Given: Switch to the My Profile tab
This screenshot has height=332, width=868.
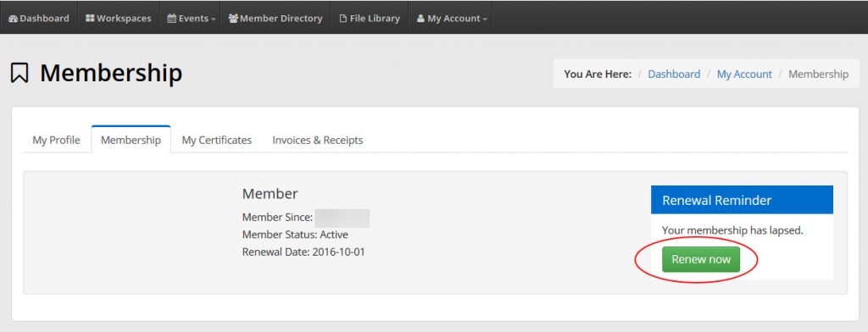Looking at the screenshot, I should (x=56, y=140).
